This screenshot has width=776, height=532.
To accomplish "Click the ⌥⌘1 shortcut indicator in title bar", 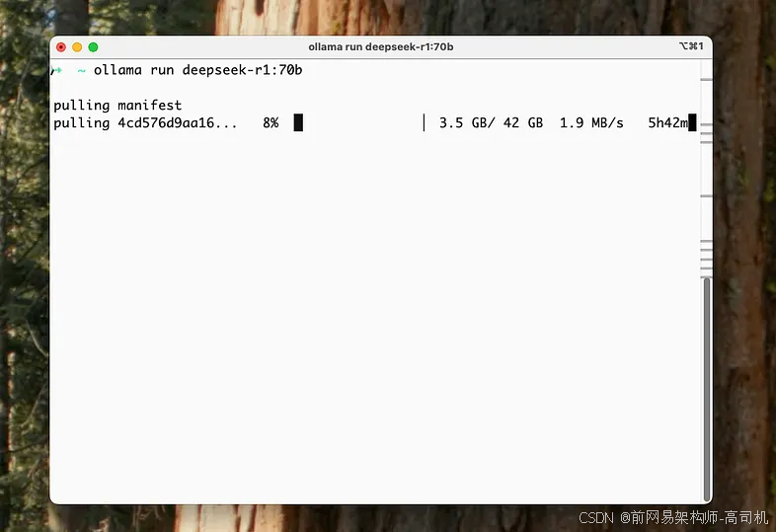I will [691, 46].
